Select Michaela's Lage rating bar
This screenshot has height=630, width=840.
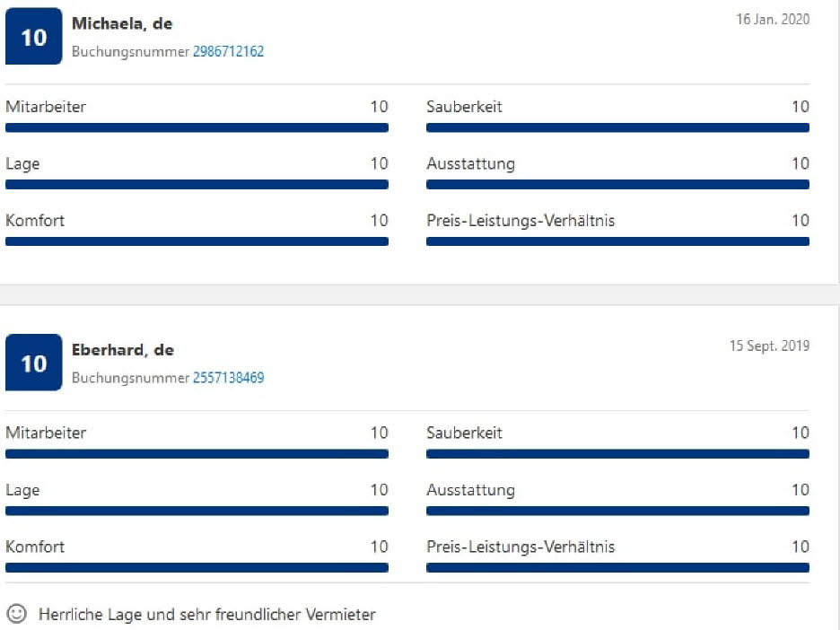[197, 184]
